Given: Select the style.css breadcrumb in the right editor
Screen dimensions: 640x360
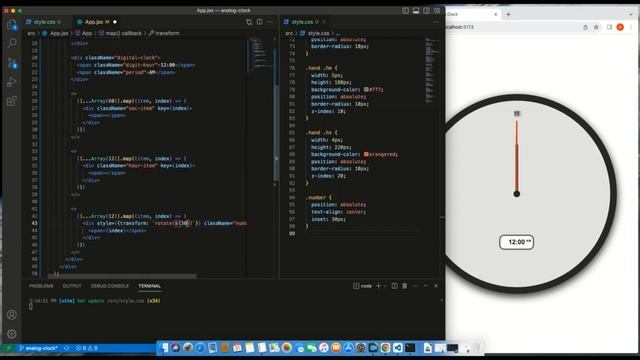Looking at the screenshot, I should coord(315,33).
